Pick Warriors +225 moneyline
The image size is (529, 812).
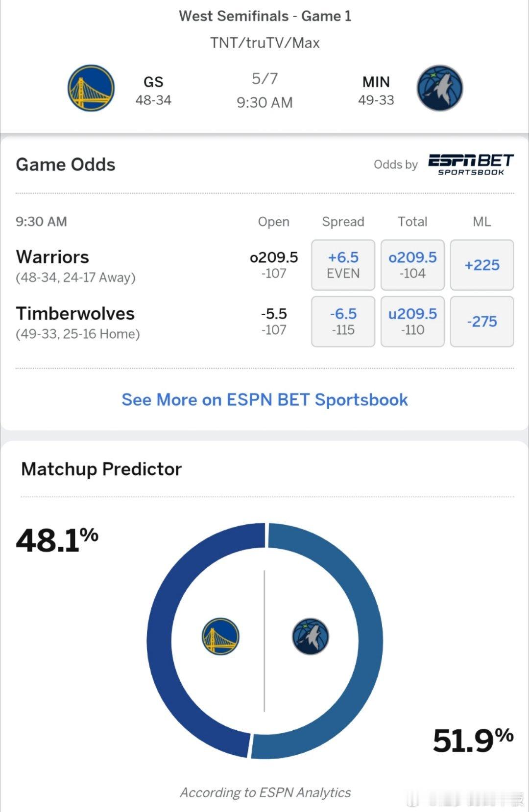pos(482,265)
